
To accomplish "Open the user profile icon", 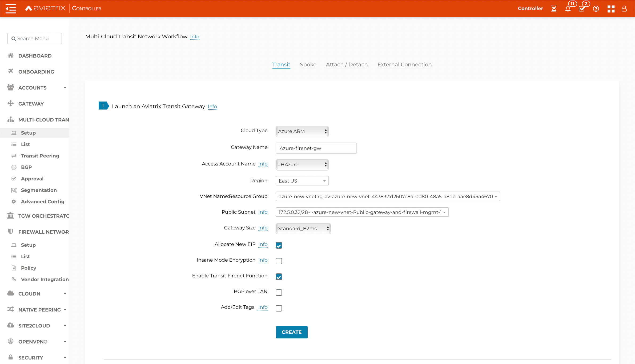I will [x=624, y=9].
